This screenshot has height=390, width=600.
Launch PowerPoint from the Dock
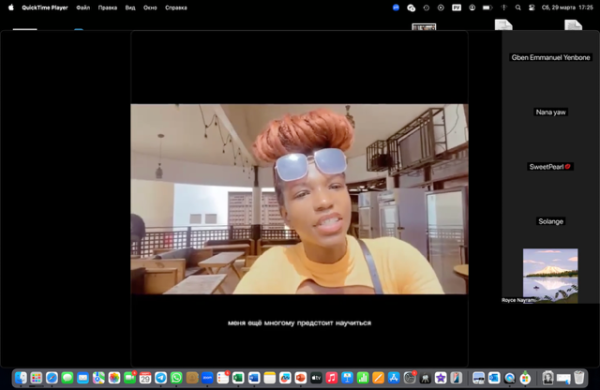pos(301,378)
